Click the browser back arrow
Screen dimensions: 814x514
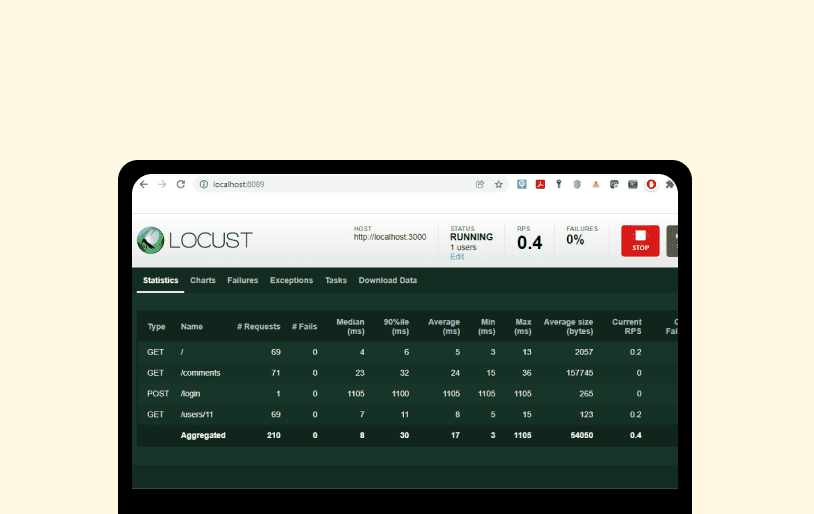pos(144,184)
